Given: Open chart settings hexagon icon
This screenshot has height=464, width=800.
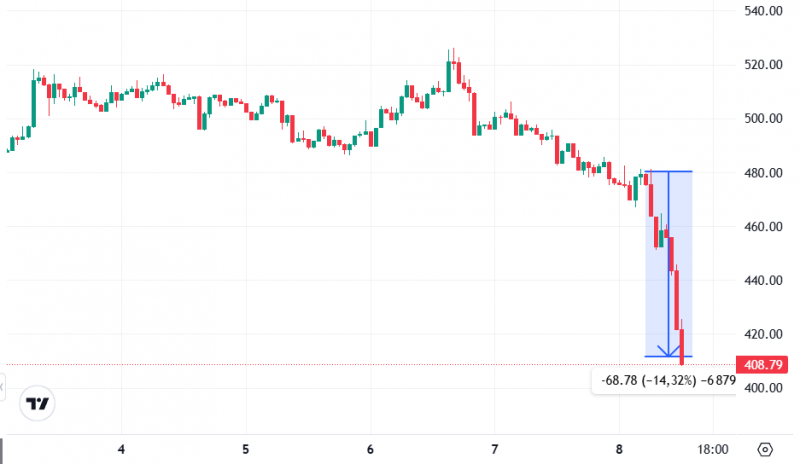Looking at the screenshot, I should click(765, 450).
